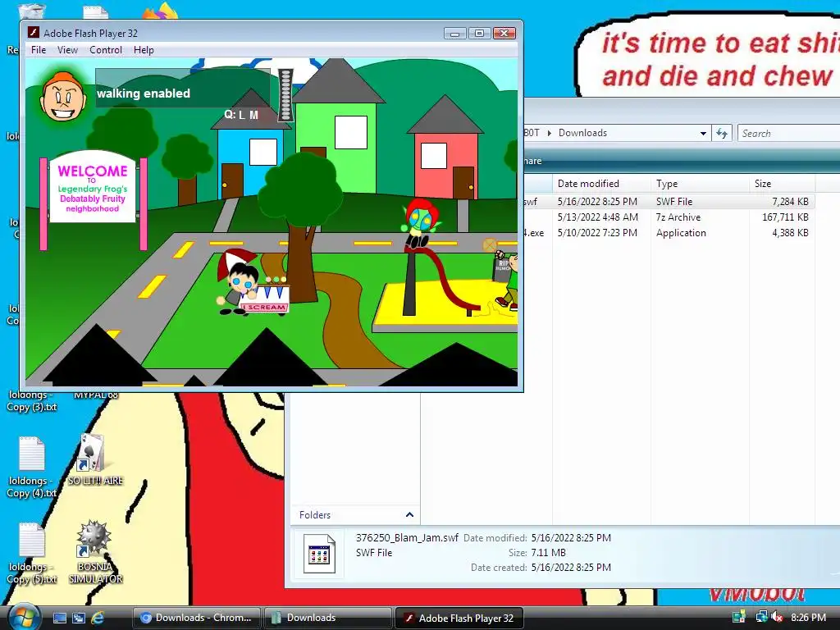Click the angry orange-haired face avatar
840x630 pixels.
[63, 98]
